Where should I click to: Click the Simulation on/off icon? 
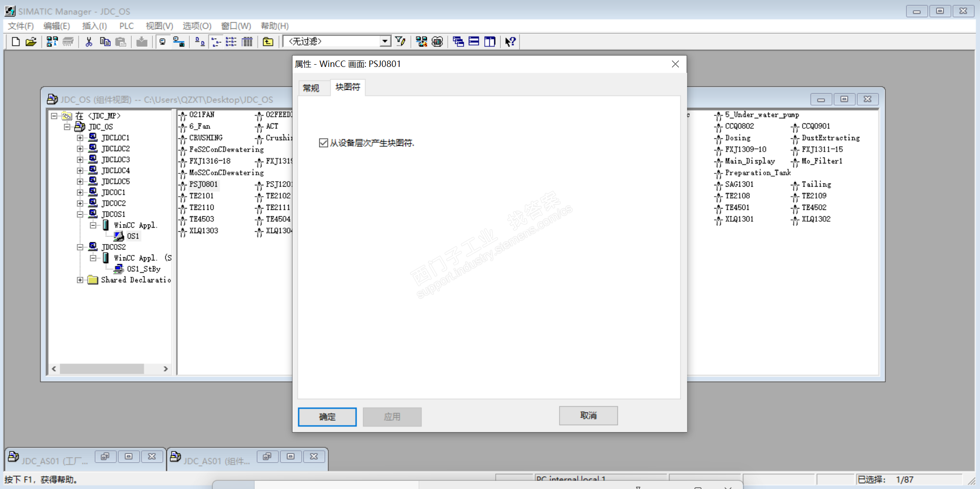(437, 42)
